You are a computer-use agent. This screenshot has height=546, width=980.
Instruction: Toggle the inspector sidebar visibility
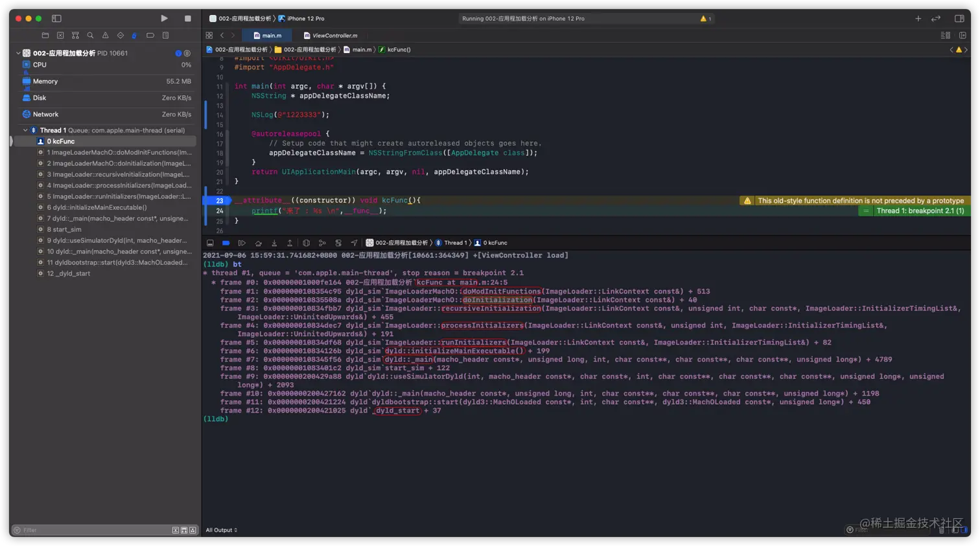click(959, 18)
